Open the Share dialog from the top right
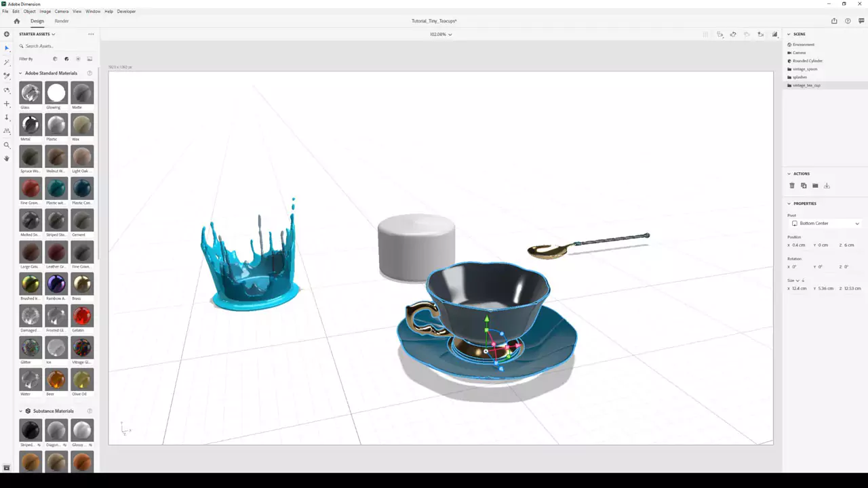The height and width of the screenshot is (488, 868). [x=834, y=21]
